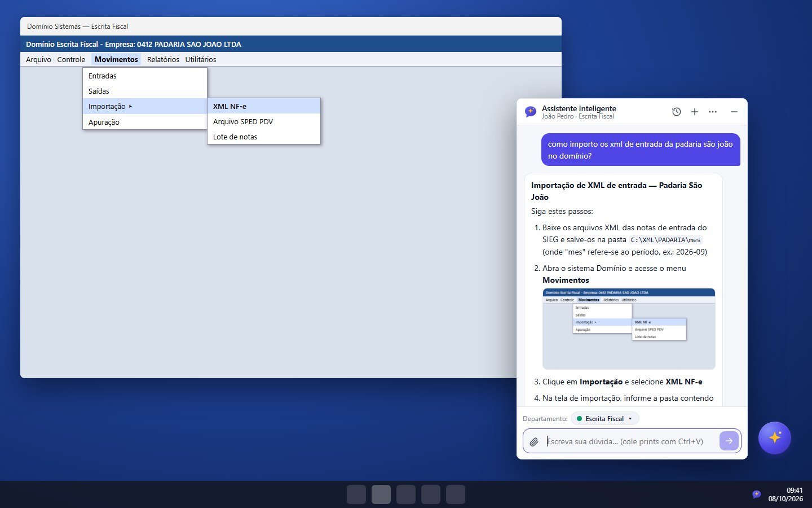This screenshot has height=508, width=812.
Task: Choose Lote de notas submenu entry
Action: [x=264, y=137]
